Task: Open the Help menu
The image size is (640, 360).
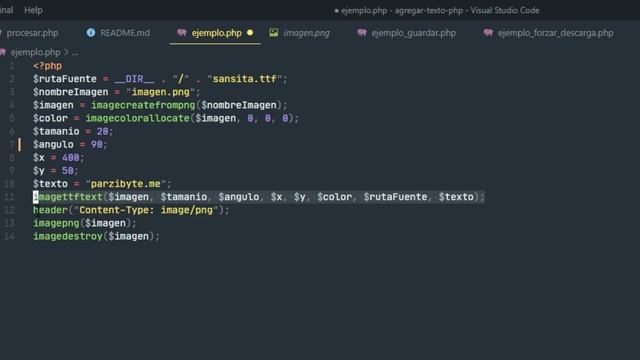Action: pos(33,10)
